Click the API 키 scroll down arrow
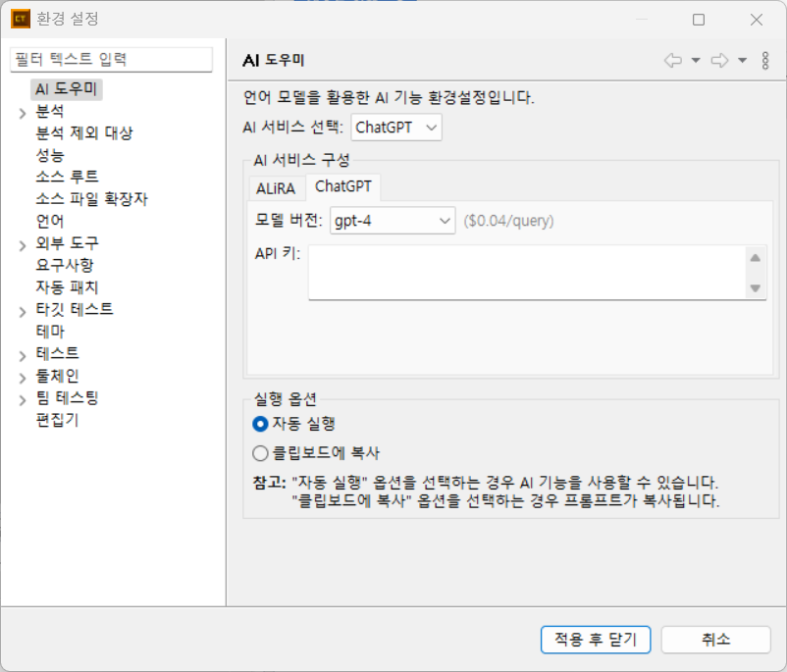The width and height of the screenshot is (787, 672). pyautogui.click(x=756, y=288)
